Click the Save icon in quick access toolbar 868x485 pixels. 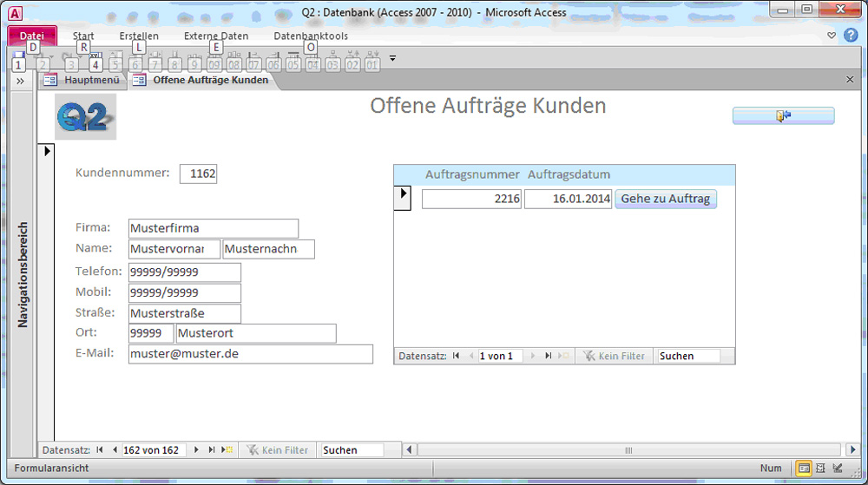[x=18, y=56]
